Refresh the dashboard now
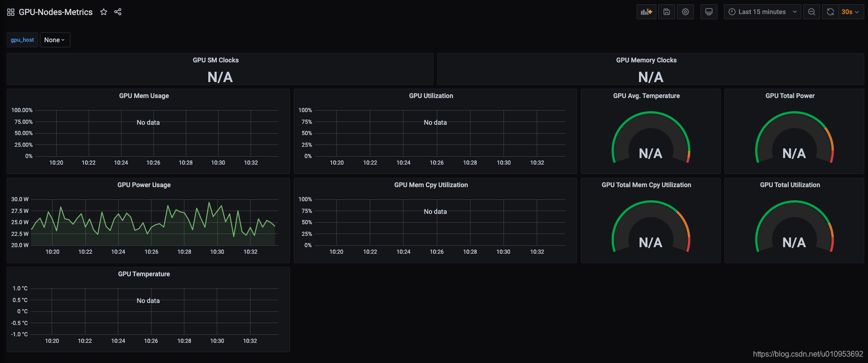Screen dimensions: 868x363 tap(830, 12)
